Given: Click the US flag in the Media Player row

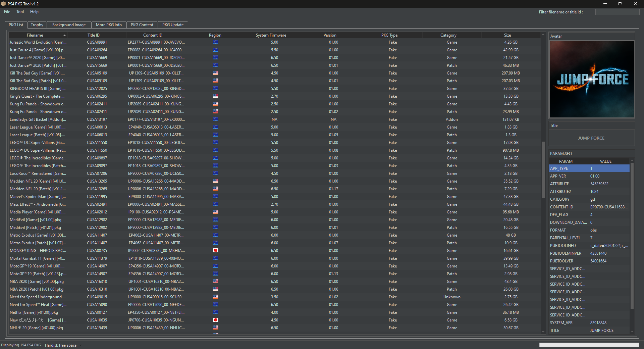Looking at the screenshot, I should 216,212.
